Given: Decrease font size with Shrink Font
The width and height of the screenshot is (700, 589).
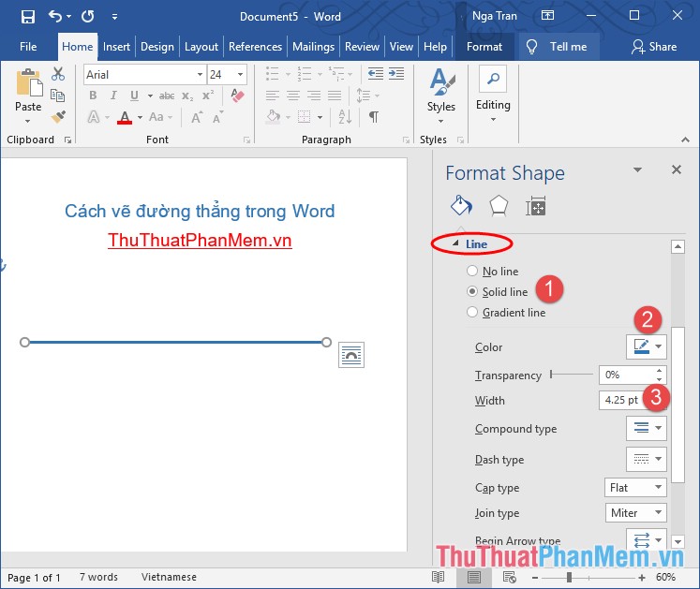Looking at the screenshot, I should [217, 117].
